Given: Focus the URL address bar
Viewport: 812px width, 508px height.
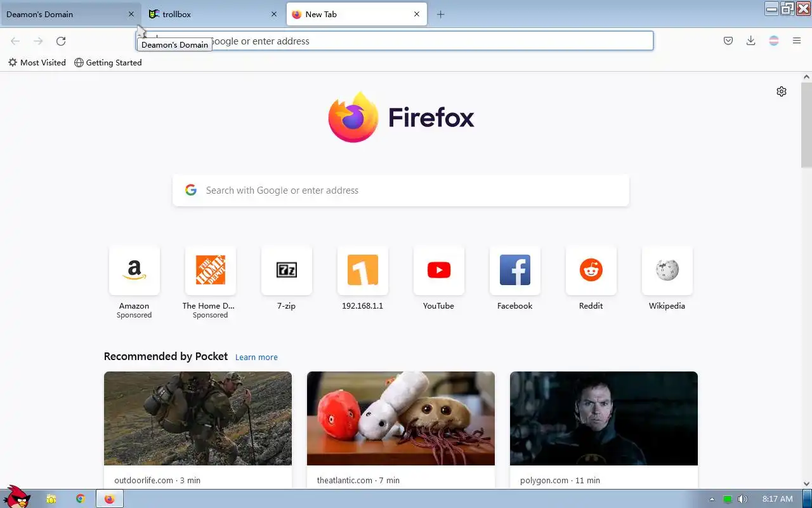Looking at the screenshot, I should point(395,41).
